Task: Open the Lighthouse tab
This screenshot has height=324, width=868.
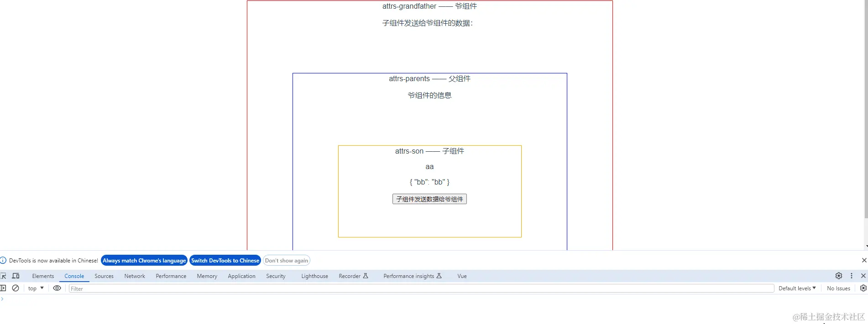Action: pos(315,276)
